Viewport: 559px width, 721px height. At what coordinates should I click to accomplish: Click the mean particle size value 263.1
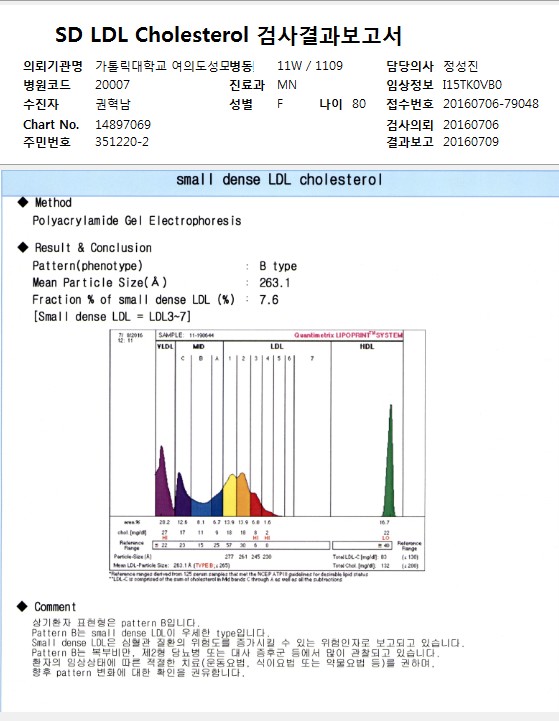coord(274,283)
